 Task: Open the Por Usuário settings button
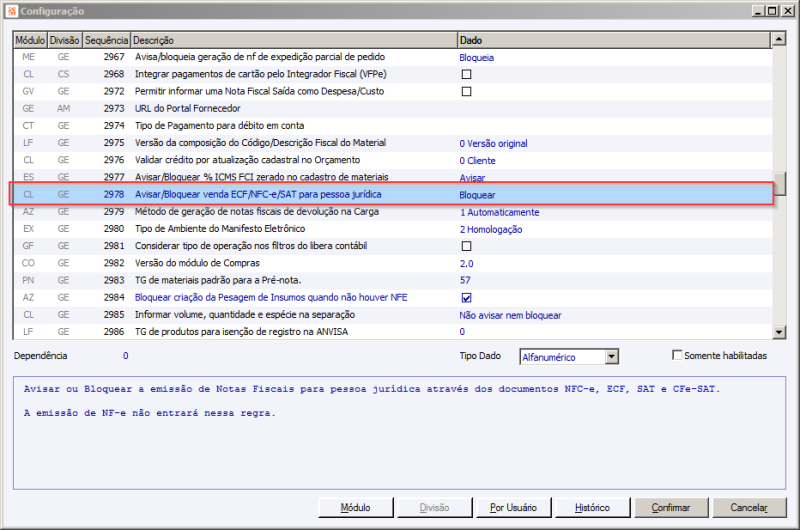[x=513, y=508]
